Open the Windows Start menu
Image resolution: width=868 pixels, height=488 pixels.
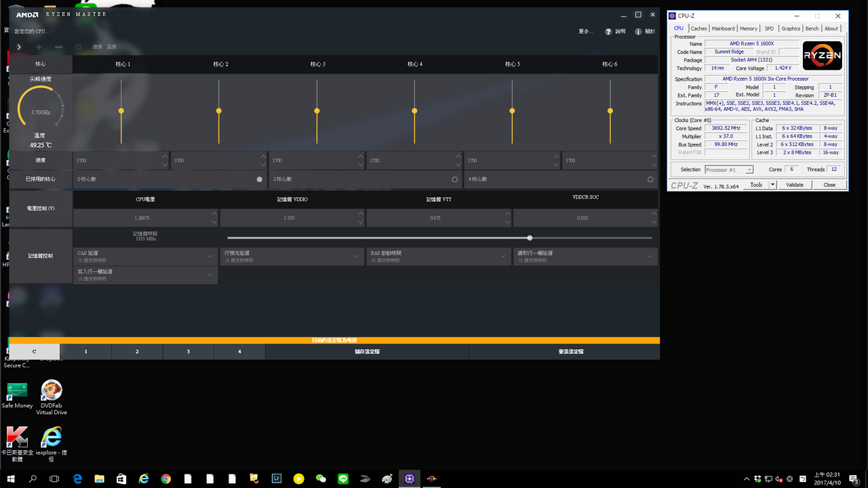point(11,479)
